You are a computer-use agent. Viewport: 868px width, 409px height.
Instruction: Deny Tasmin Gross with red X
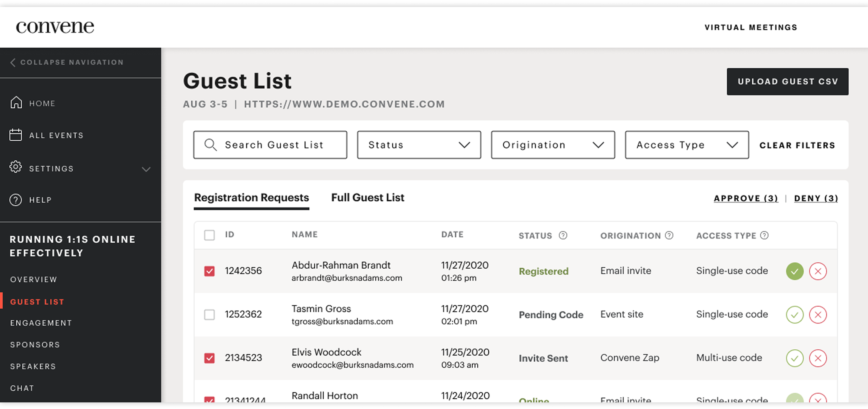(x=818, y=315)
